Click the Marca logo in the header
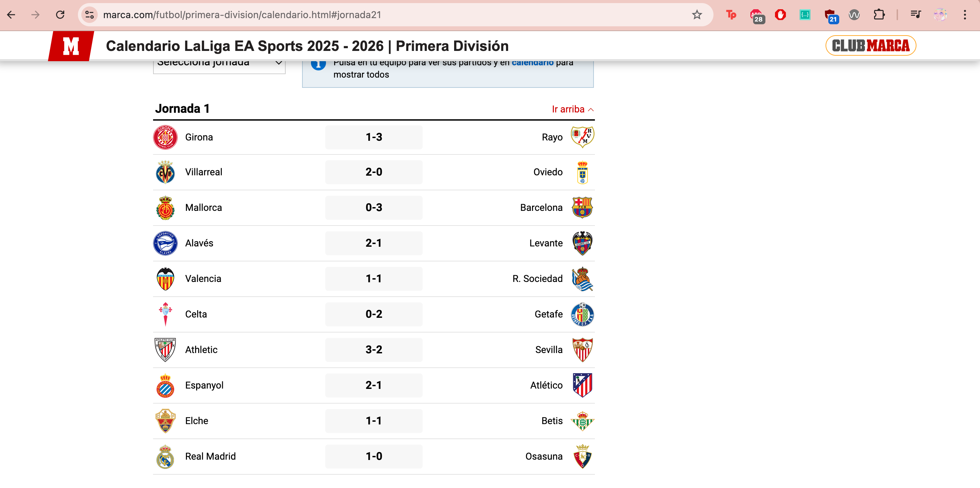This screenshot has width=980, height=488. pos(71,46)
